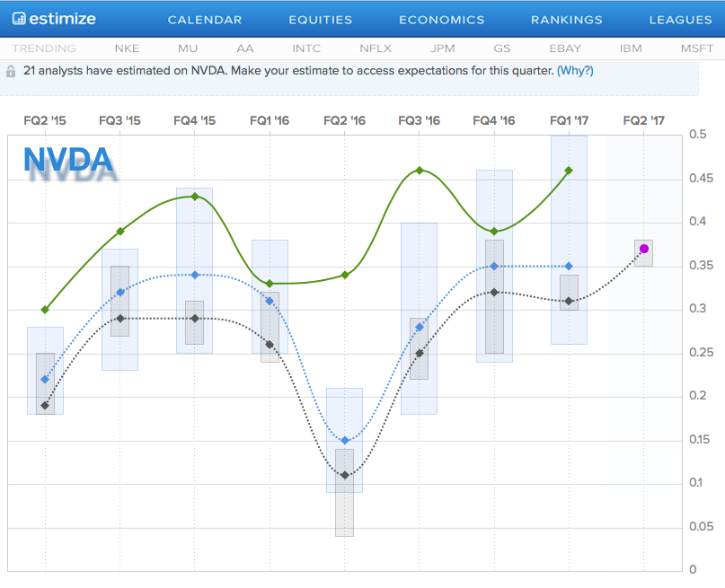725x588 pixels.
Task: Open the Calendar menu
Action: click(x=205, y=20)
